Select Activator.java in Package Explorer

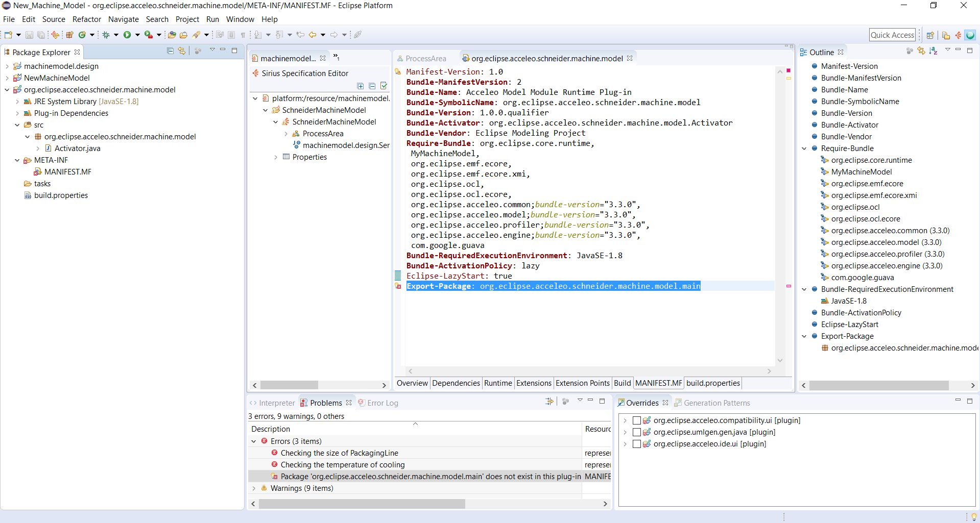77,148
